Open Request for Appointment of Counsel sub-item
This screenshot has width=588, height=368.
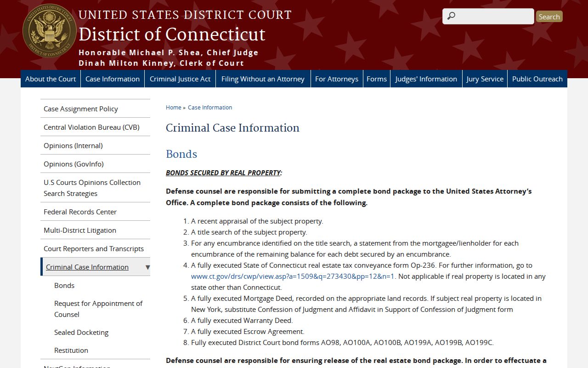pyautogui.click(x=98, y=309)
